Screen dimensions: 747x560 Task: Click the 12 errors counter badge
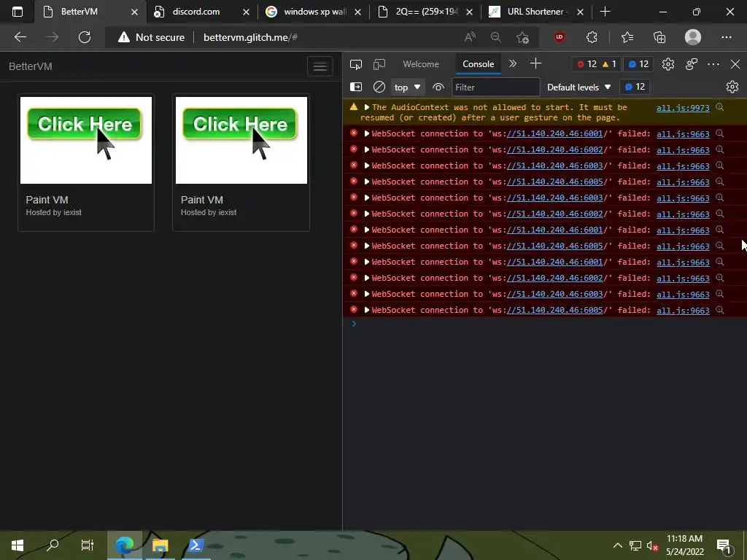(587, 64)
